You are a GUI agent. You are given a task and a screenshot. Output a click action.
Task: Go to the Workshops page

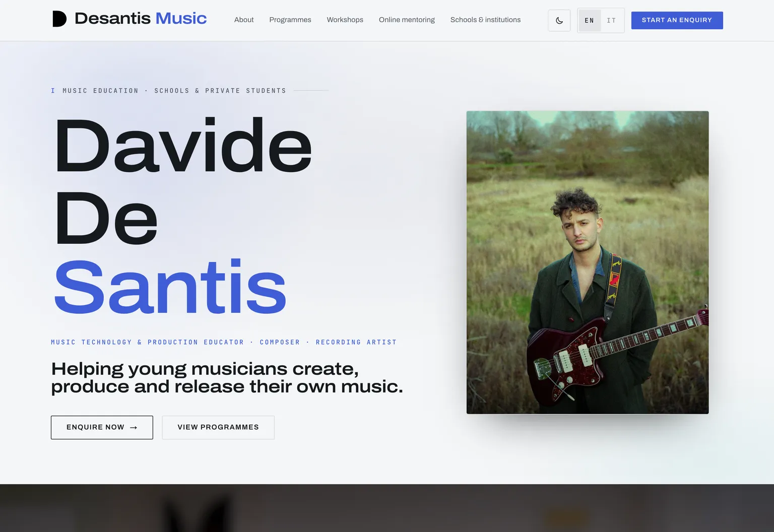(345, 20)
